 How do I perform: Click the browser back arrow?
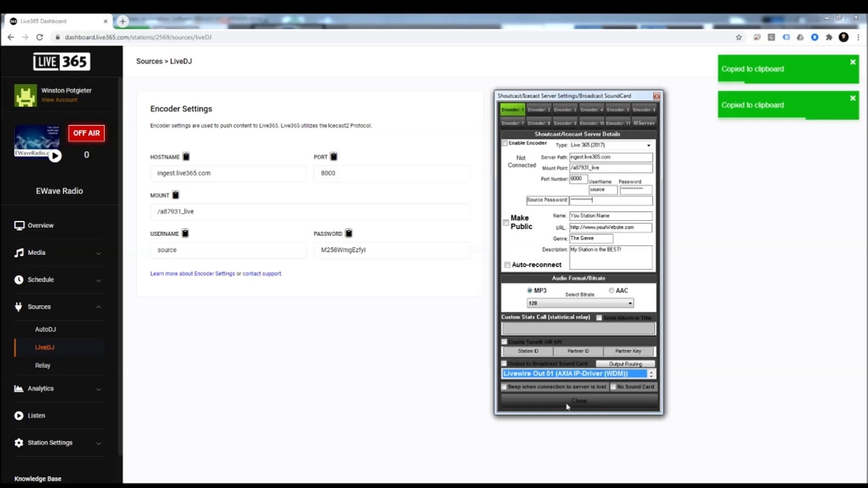(11, 37)
